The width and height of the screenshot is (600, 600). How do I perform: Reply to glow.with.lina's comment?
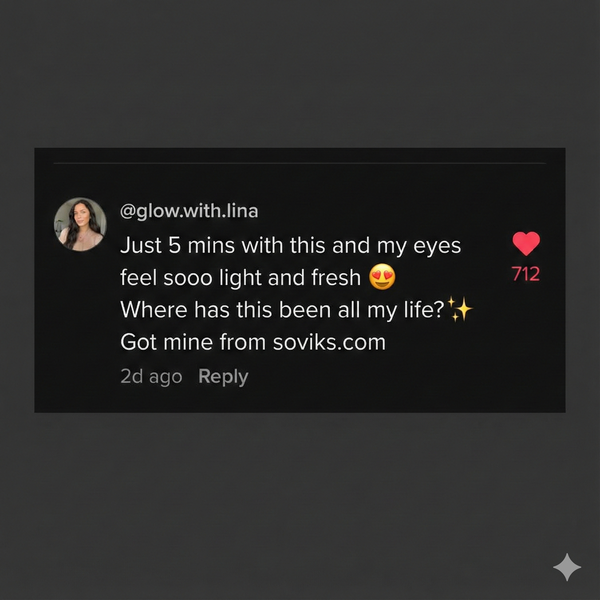223,376
